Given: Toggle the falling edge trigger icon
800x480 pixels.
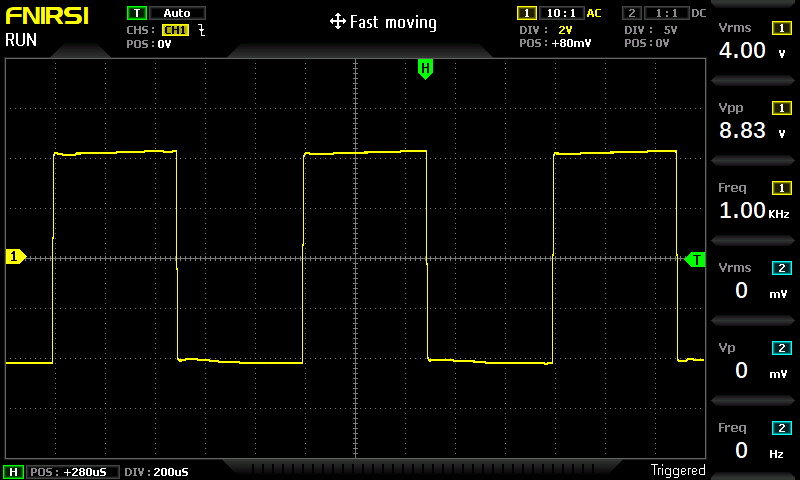Looking at the screenshot, I should 202,30.
